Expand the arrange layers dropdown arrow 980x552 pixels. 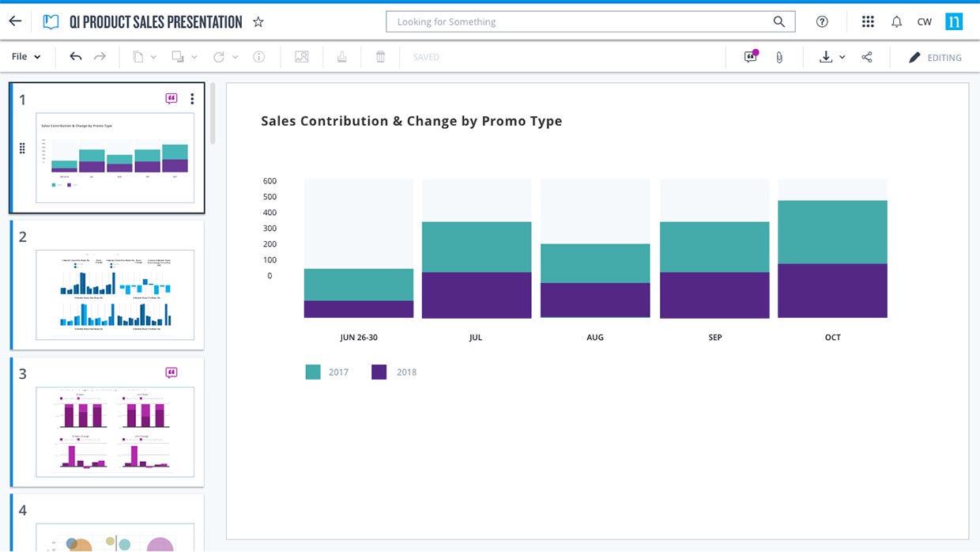pos(194,57)
